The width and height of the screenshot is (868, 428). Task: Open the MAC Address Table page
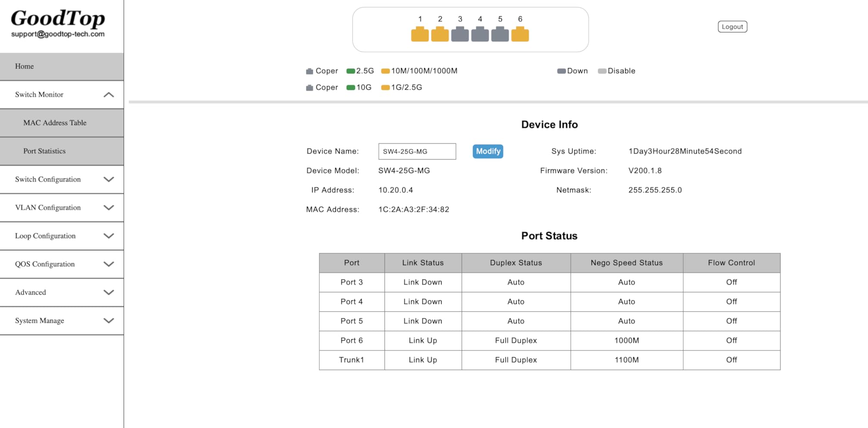click(55, 123)
